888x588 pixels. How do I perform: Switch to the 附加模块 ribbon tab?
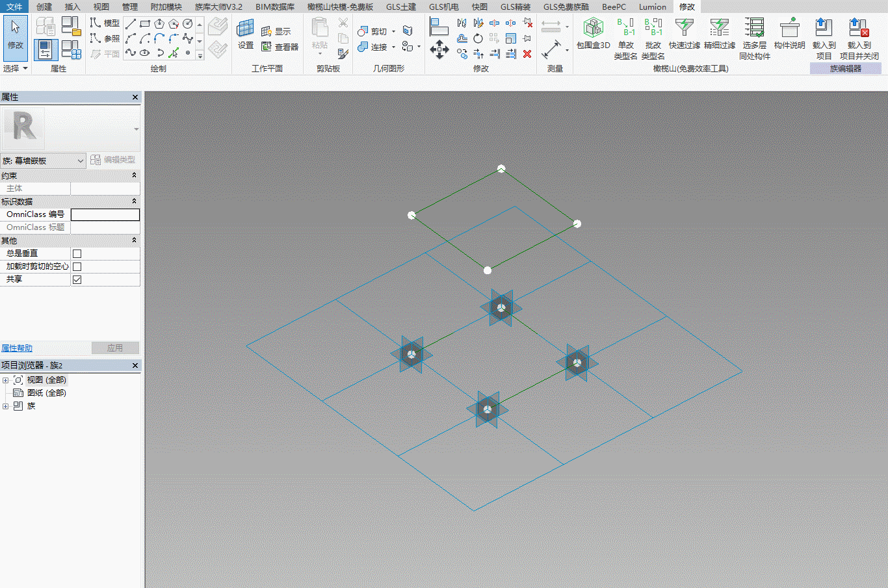pos(166,6)
